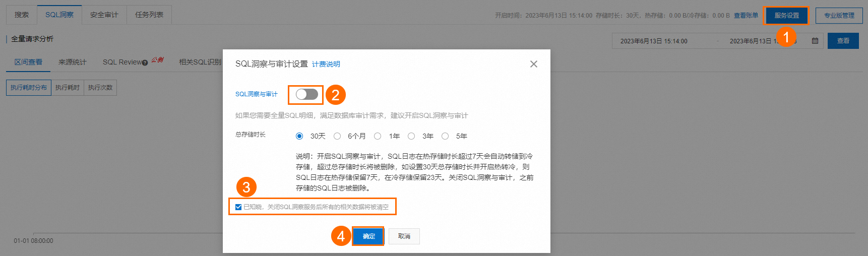
Task: Switch to the 搜索 tab
Action: coord(22,15)
